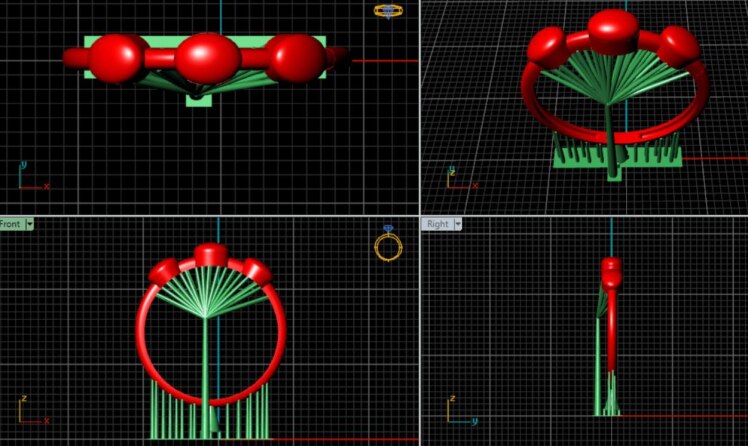This screenshot has width=748, height=446.
Task: Select the rightmost red gem in top-left viewport
Action: (295, 57)
